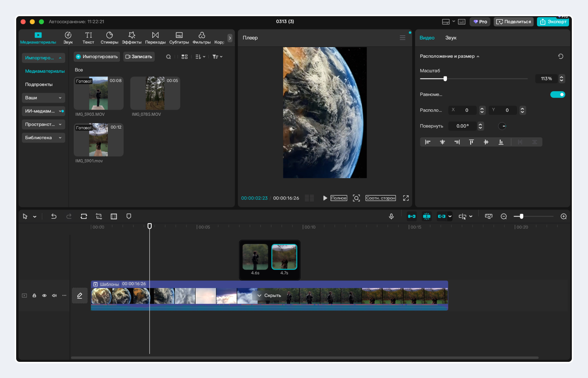Click the zoom out timeline magnifier icon
Image resolution: width=588 pixels, height=378 pixels.
[504, 216]
